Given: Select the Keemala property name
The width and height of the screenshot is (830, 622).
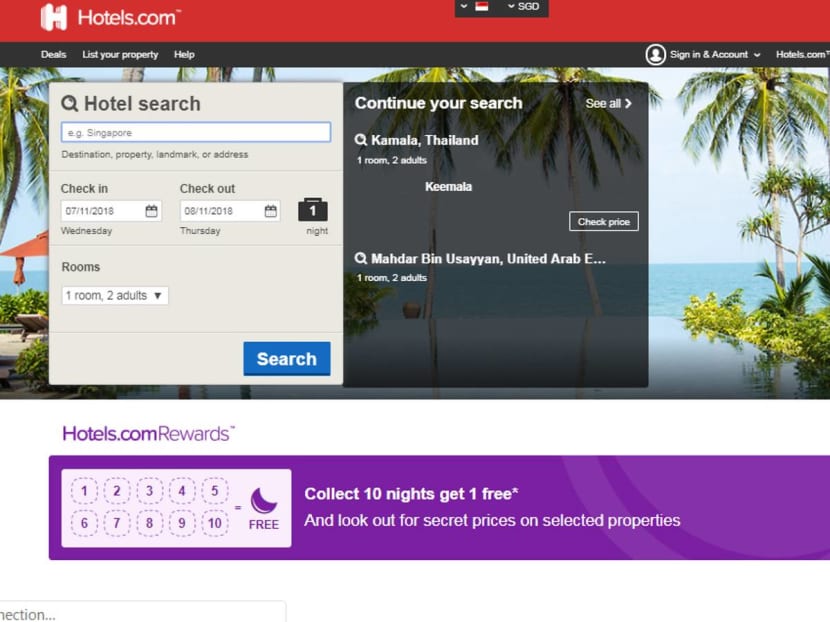Looking at the screenshot, I should coord(448,186).
